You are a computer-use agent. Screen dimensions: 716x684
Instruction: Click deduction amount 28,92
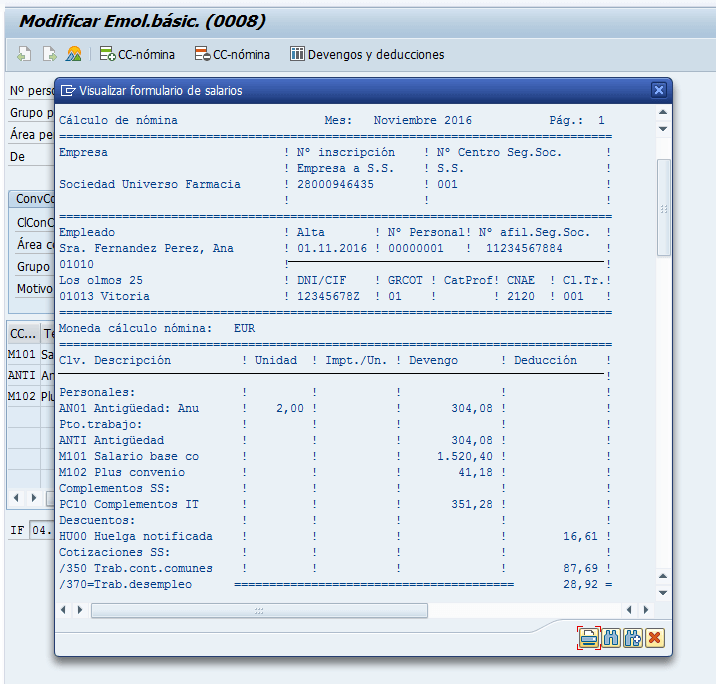(x=580, y=584)
